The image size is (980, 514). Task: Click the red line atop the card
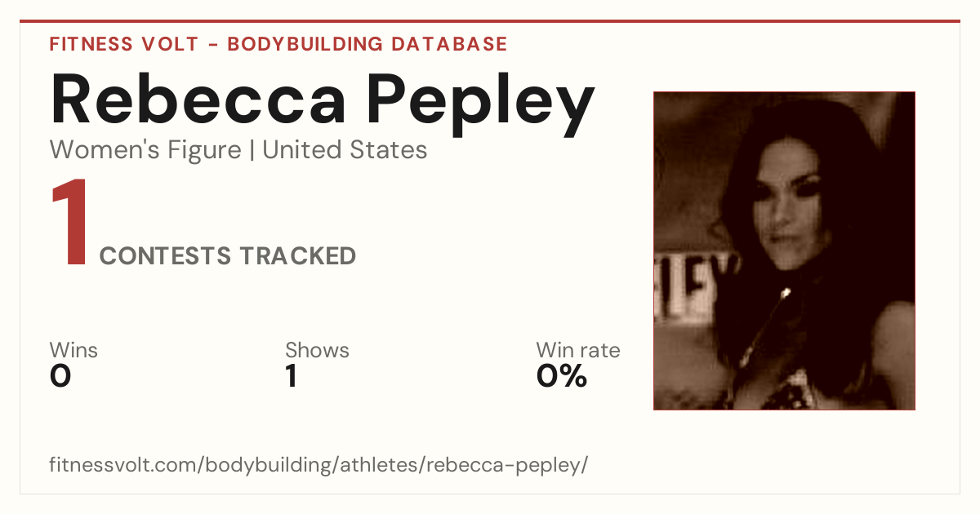click(490, 21)
